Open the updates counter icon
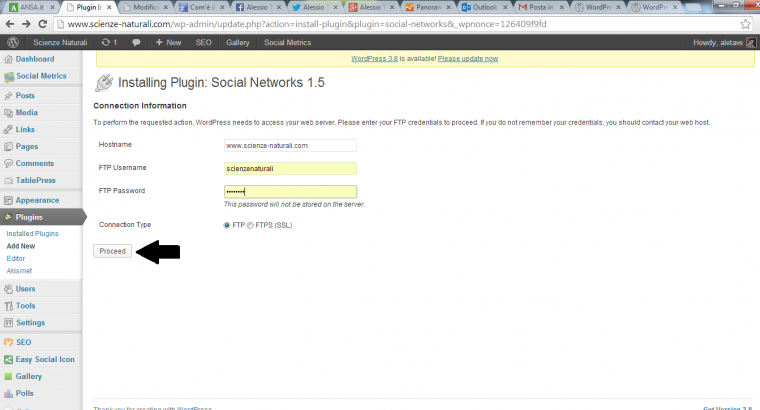 point(109,43)
